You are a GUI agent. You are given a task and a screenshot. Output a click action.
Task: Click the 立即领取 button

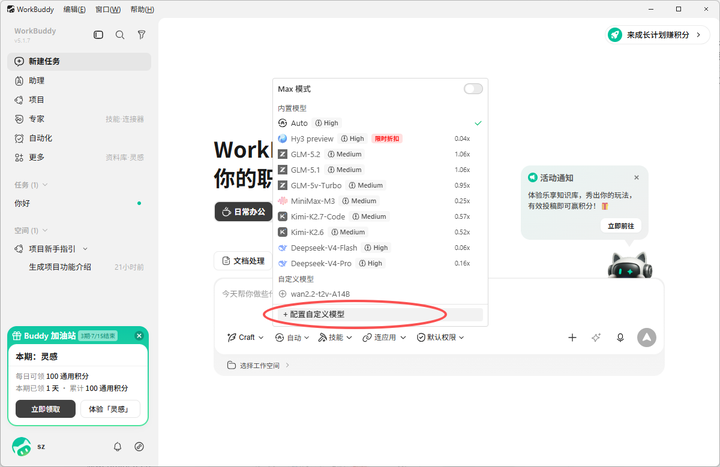(x=45, y=409)
